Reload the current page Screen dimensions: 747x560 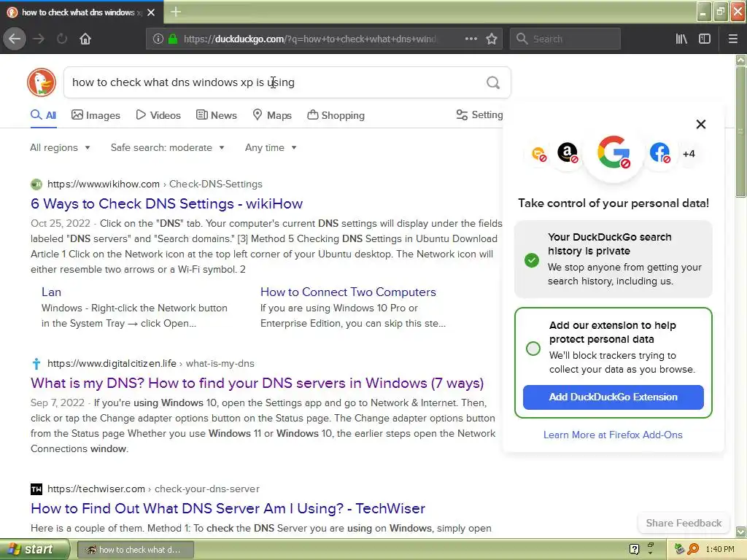(x=62, y=39)
